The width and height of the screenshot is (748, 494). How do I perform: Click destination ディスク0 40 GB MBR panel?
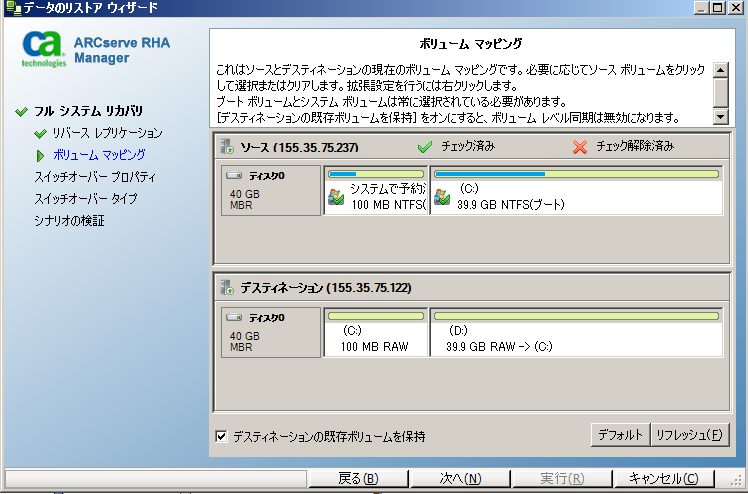[271, 332]
